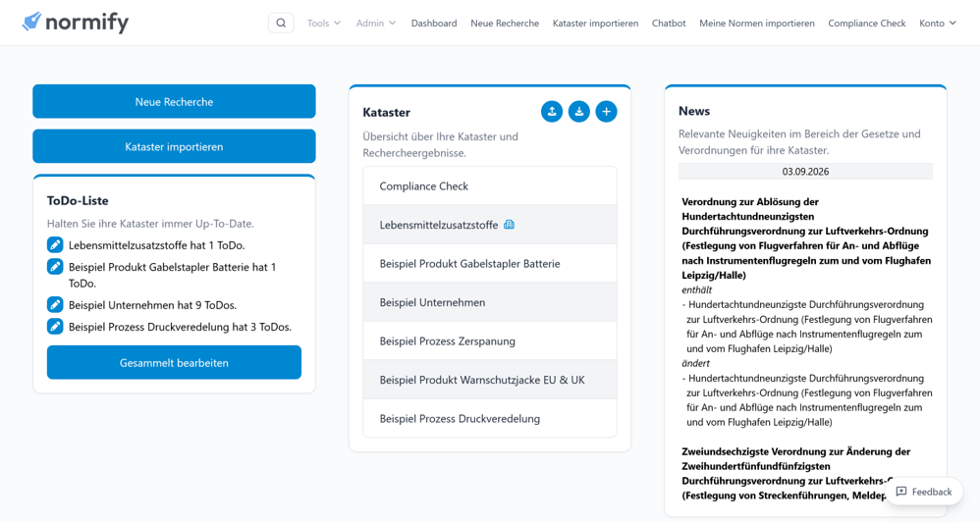The width and height of the screenshot is (980, 522).
Task: Open Compliance Check in top navigation
Action: [866, 24]
